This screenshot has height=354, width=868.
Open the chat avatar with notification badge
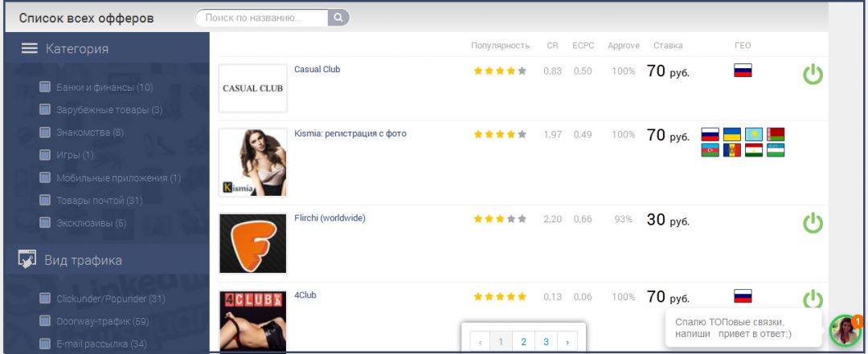click(x=845, y=330)
